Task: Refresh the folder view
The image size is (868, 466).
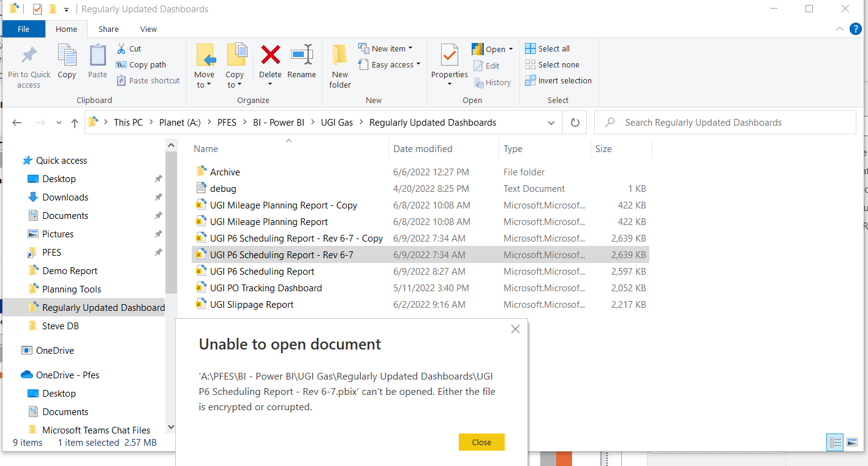Action: coord(574,122)
